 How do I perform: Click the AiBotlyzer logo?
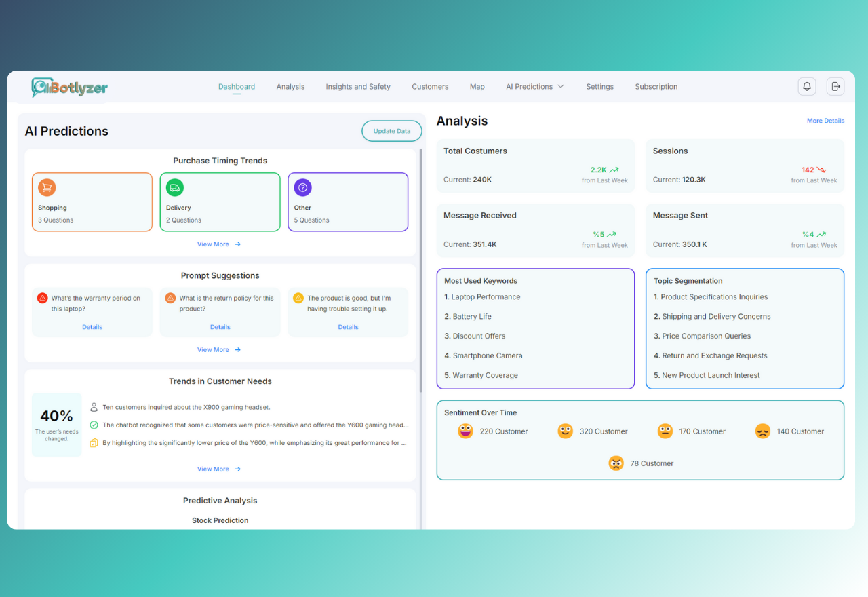click(69, 87)
